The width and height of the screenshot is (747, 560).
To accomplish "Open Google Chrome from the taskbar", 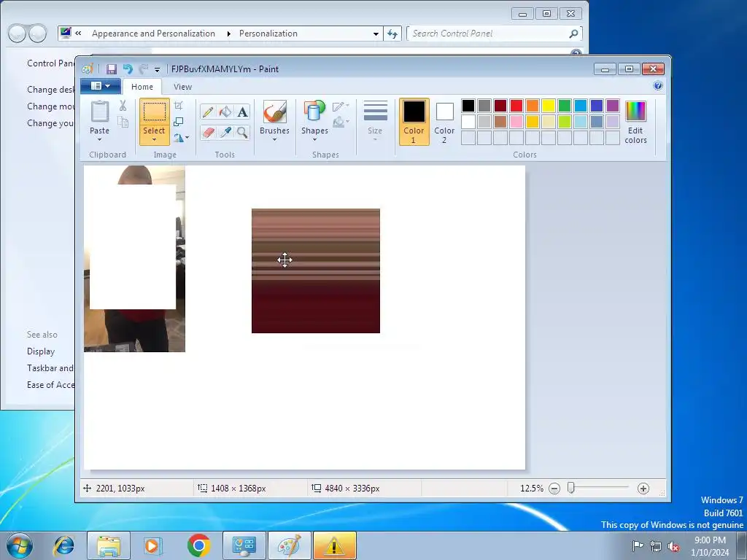I will point(199,545).
